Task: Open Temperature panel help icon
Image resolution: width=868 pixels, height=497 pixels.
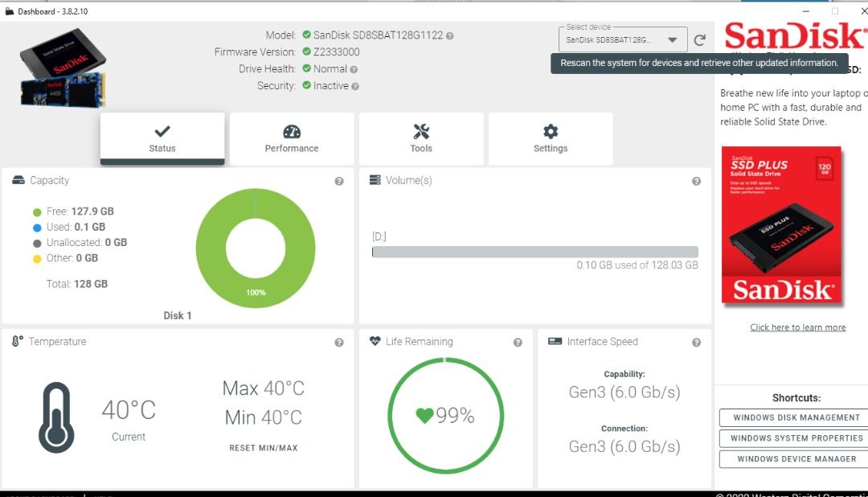Action: [x=339, y=343]
